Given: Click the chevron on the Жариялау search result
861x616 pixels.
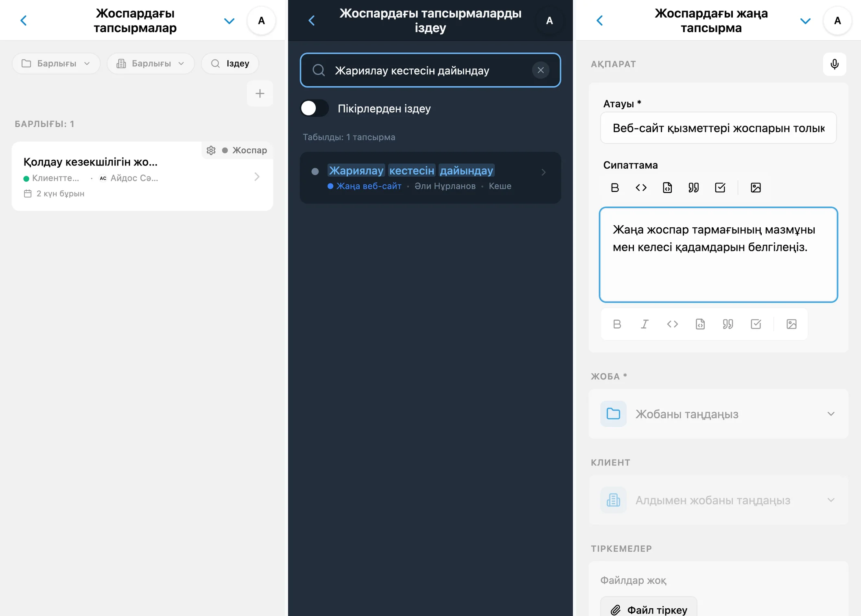Looking at the screenshot, I should pyautogui.click(x=544, y=172).
